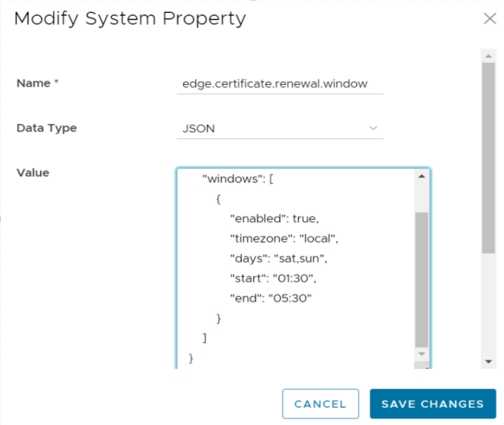Close the Modify System Property dialog

(x=490, y=19)
